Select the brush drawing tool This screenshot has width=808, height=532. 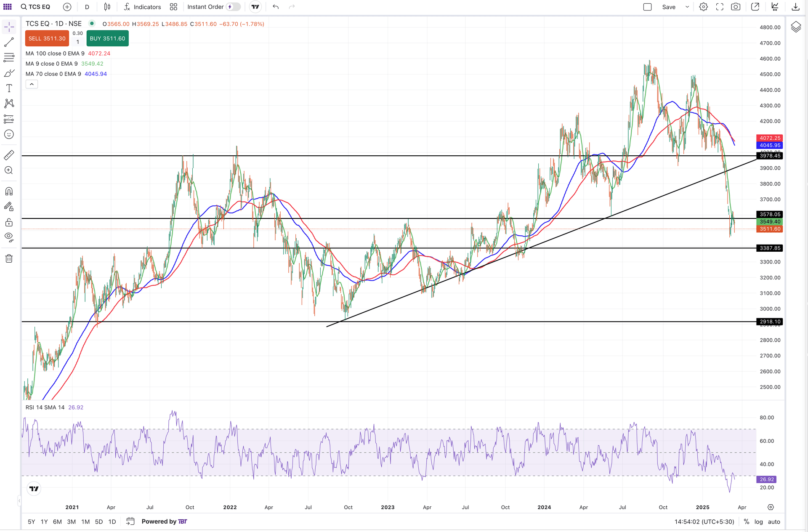[x=9, y=73]
